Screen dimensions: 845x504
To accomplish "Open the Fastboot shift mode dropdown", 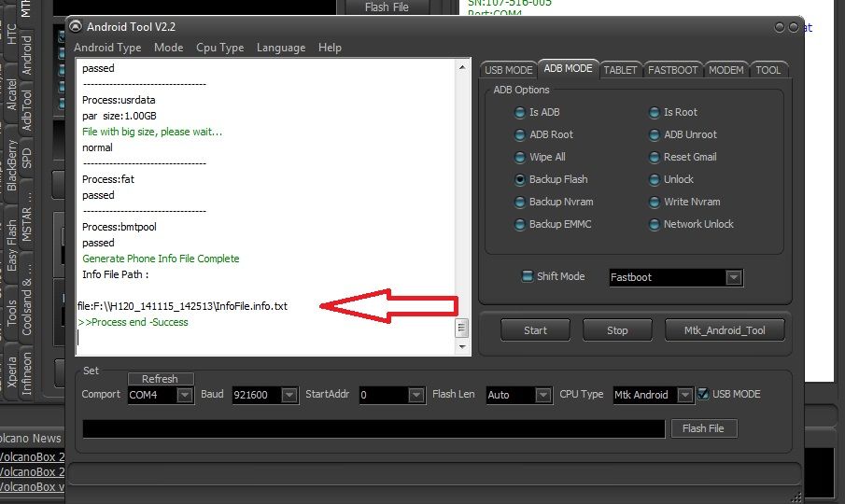I will 734,277.
